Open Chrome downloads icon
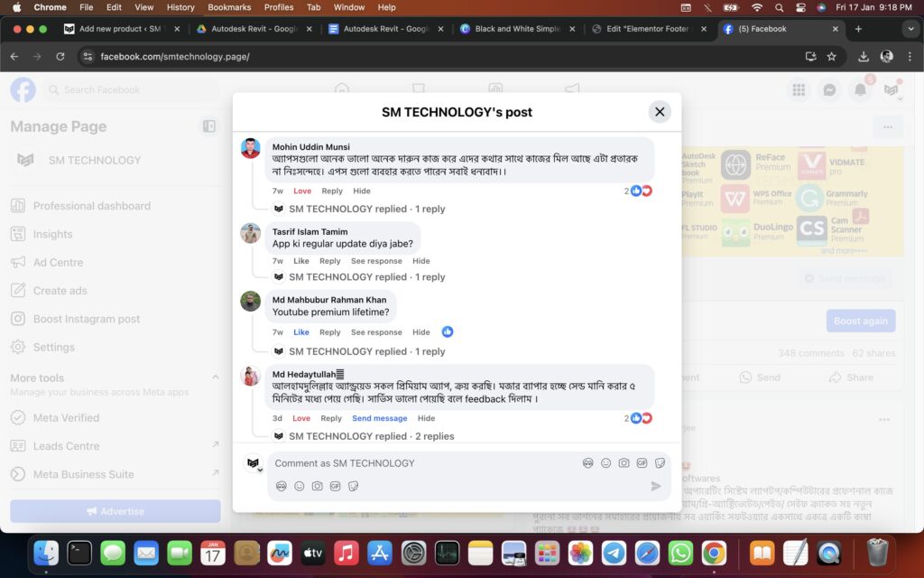The height and width of the screenshot is (578, 924). pos(864,56)
